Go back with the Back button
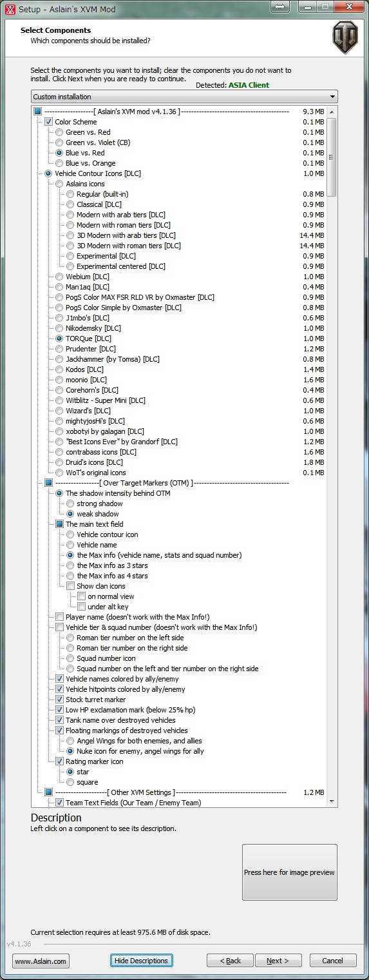 click(x=230, y=961)
